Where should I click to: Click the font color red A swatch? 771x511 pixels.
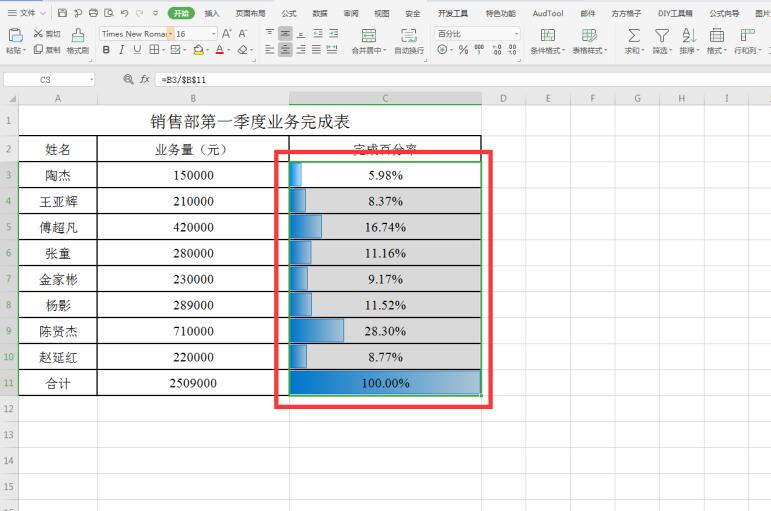click(x=219, y=49)
